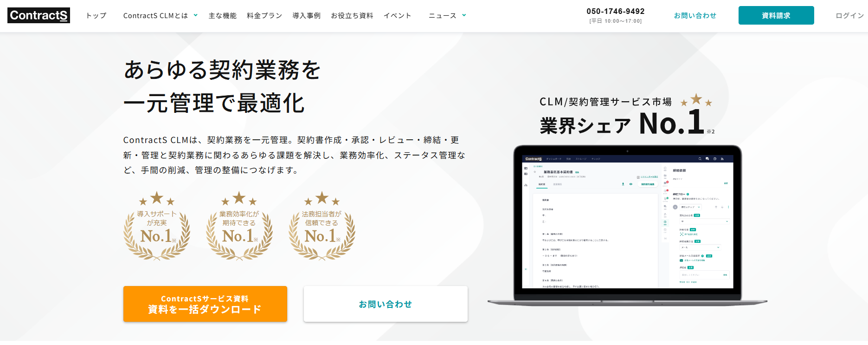The image size is (868, 345).
Task: Download materials with the orange 資料を一括ダウンロード button
Action: 205,304
